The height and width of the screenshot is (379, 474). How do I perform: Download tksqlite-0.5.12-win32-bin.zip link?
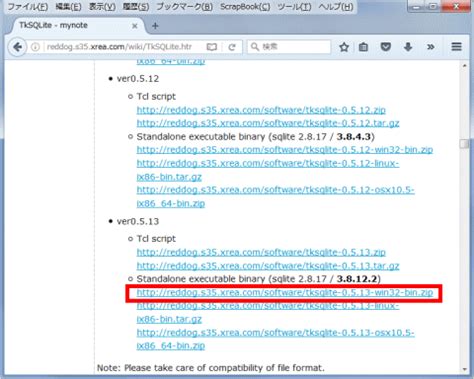click(285, 150)
